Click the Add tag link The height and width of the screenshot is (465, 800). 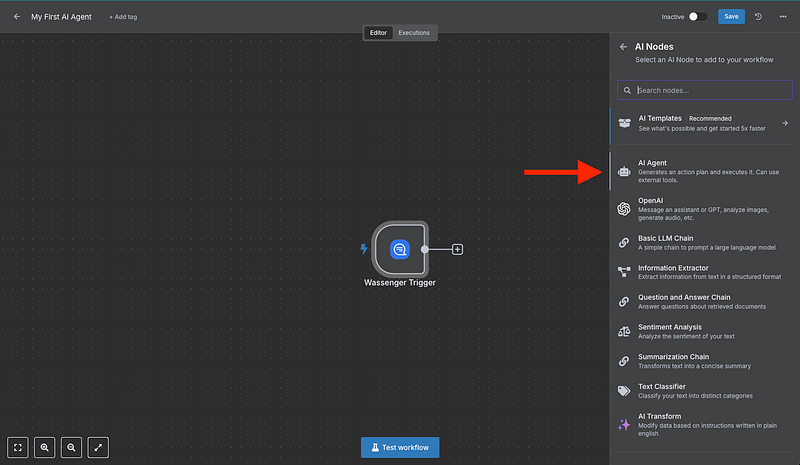point(125,17)
